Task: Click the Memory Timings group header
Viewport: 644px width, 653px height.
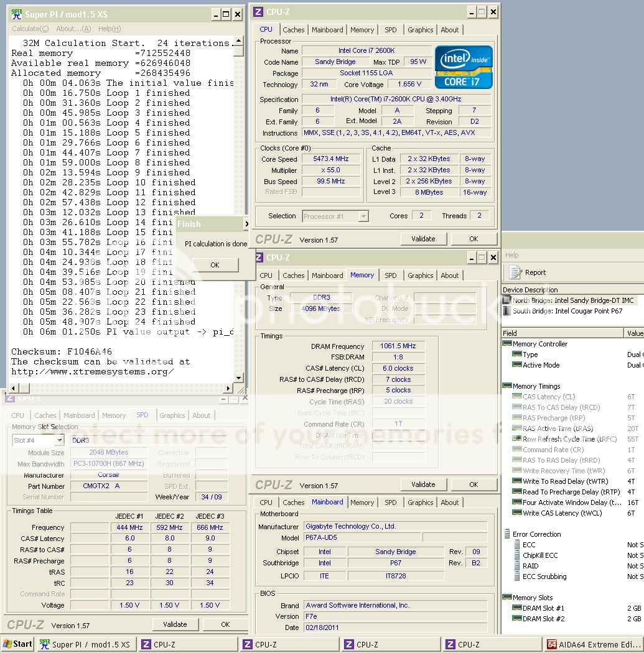Action: click(536, 386)
